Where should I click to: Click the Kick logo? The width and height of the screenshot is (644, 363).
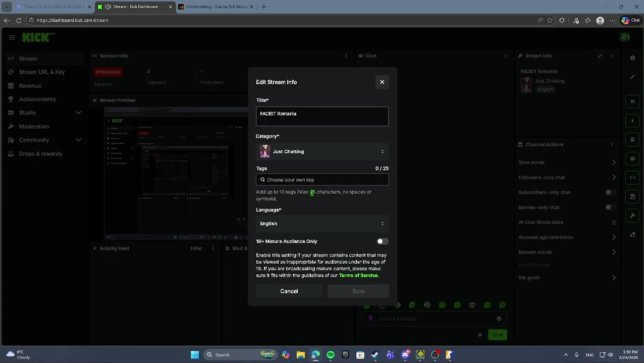[x=36, y=37]
